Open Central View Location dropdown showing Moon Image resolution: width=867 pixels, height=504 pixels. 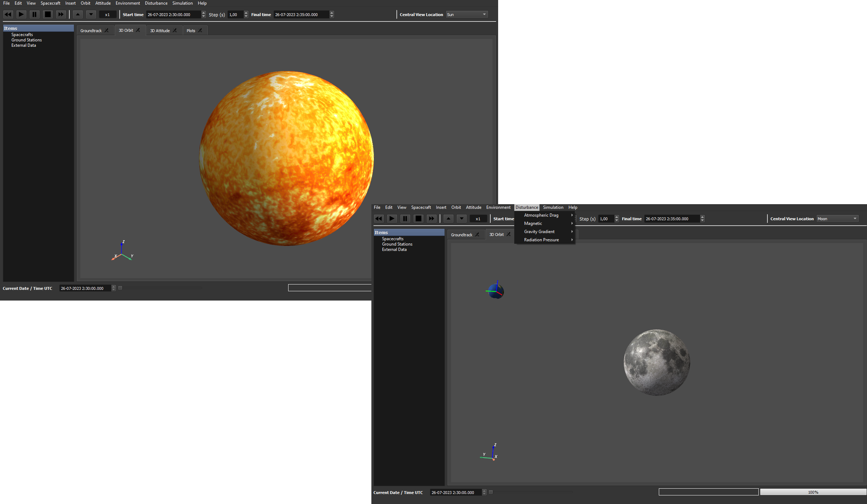click(x=837, y=219)
